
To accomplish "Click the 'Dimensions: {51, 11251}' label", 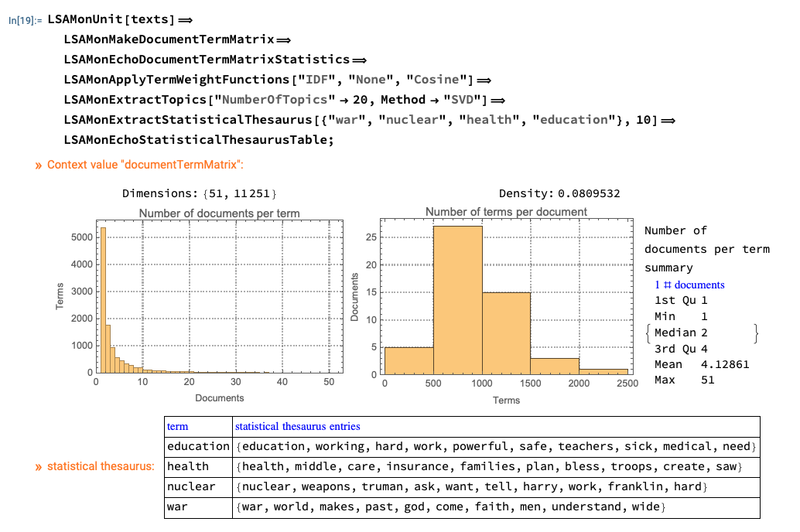I will 200,193.
